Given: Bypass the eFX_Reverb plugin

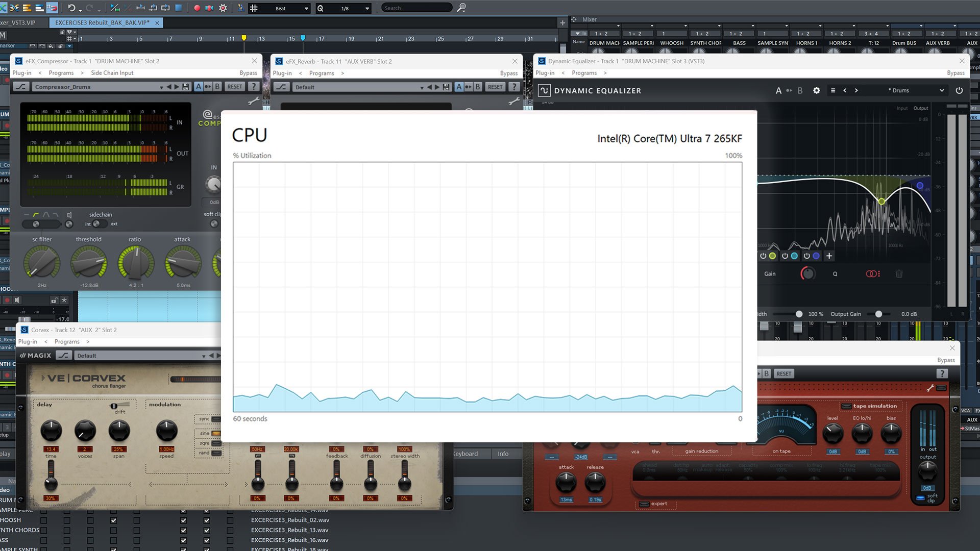Looking at the screenshot, I should point(509,73).
